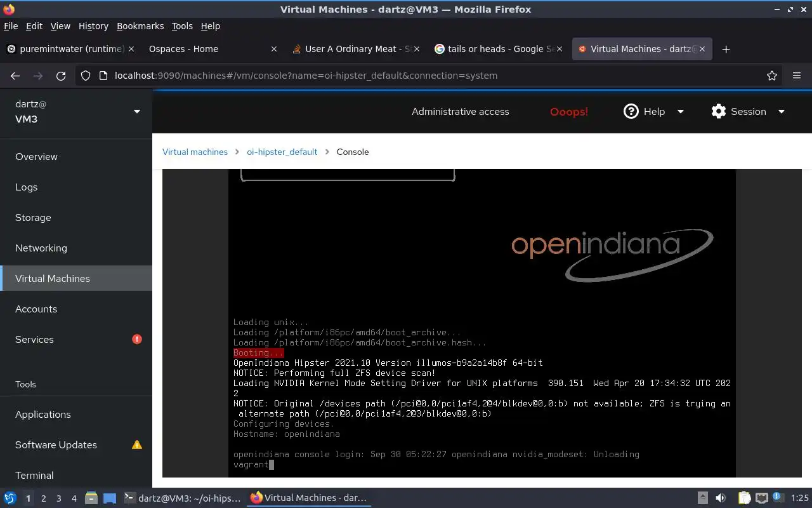Click the Session gear icon

click(x=718, y=111)
